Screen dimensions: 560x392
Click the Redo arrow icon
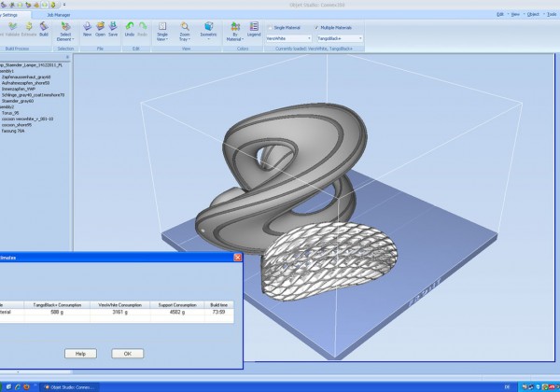(x=143, y=26)
